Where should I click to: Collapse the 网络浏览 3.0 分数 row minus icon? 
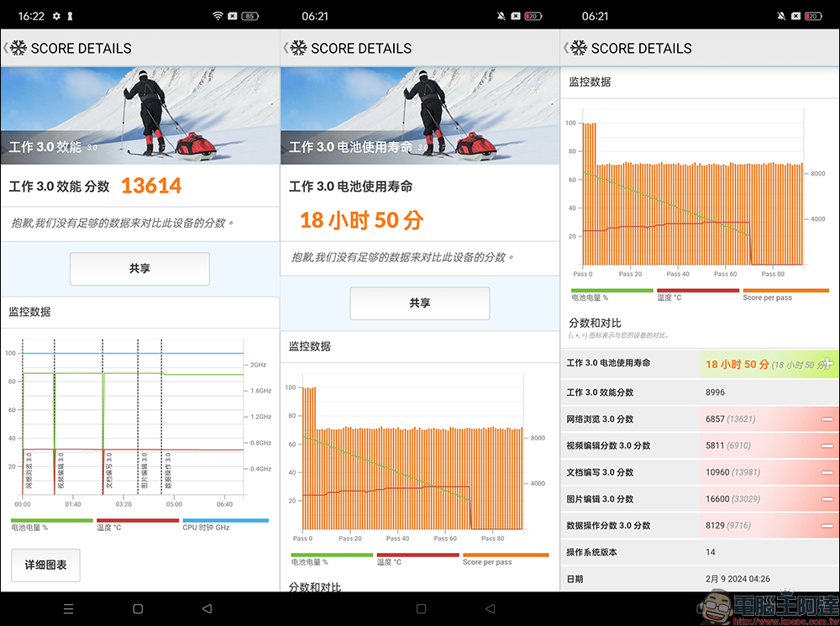tap(827, 419)
